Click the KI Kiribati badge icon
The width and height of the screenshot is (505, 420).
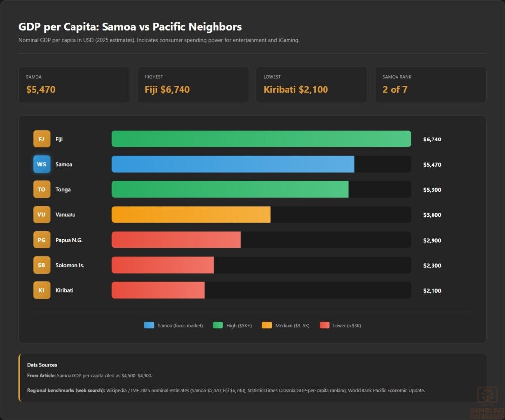pos(41,290)
